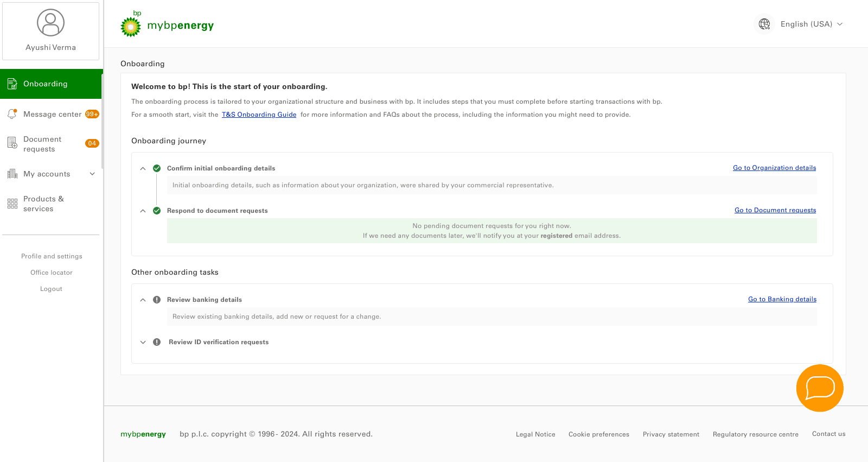Click the Document requests page icon
This screenshot has height=462, width=868.
12,143
